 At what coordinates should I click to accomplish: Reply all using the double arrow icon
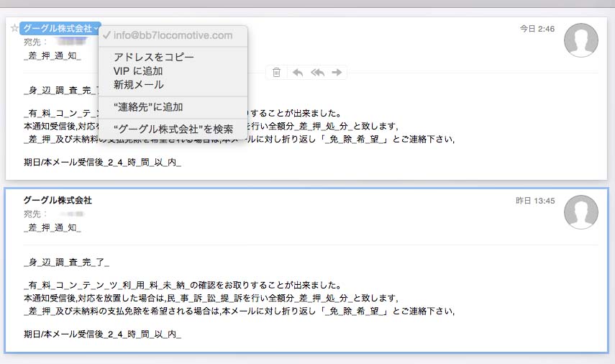point(317,73)
